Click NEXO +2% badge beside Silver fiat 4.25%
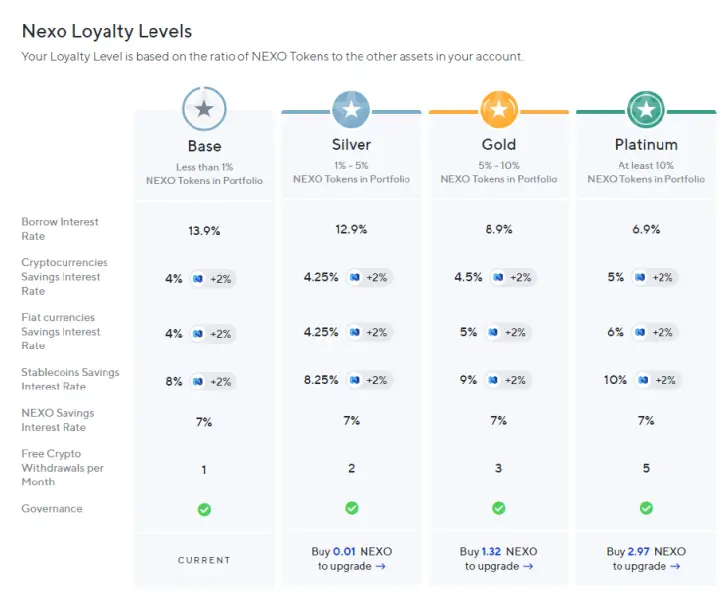This screenshot has height=596, width=726. 369,332
